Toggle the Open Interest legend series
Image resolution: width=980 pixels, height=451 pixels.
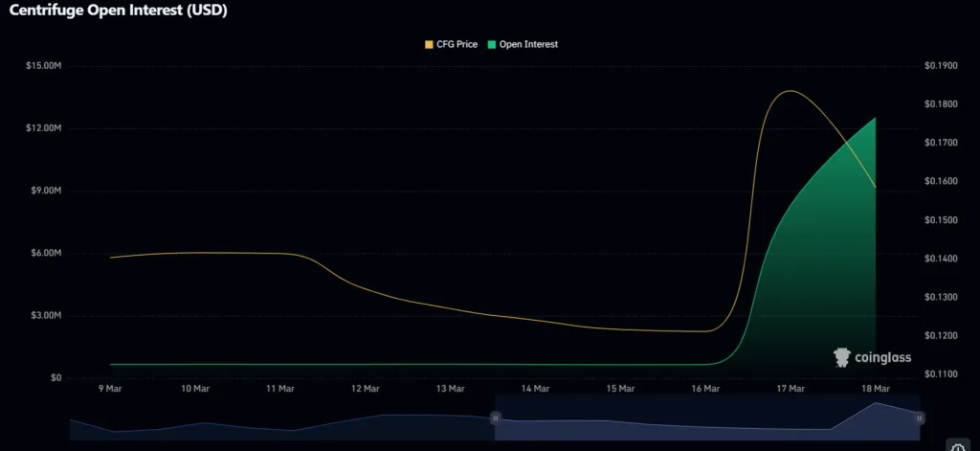click(523, 44)
